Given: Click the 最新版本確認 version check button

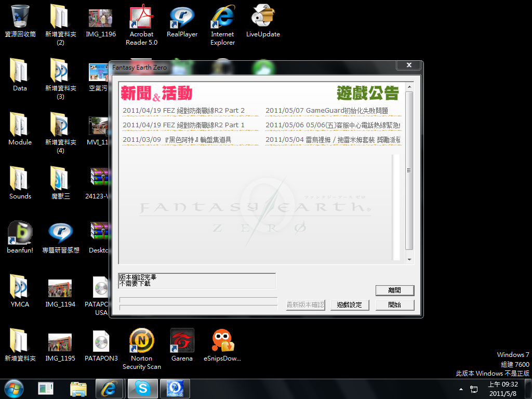Looking at the screenshot, I should 305,304.
